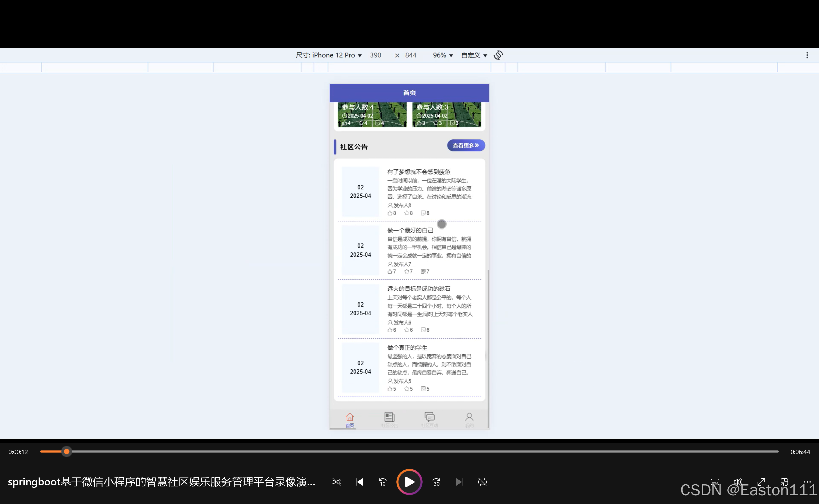Click the video seek bar handle

pos(67,452)
